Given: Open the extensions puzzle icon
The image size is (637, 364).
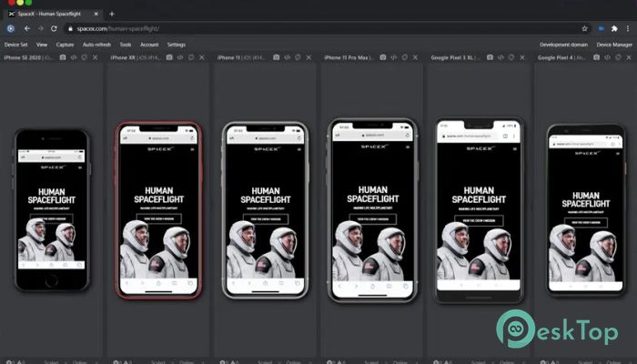Looking at the screenshot, I should pos(614,28).
